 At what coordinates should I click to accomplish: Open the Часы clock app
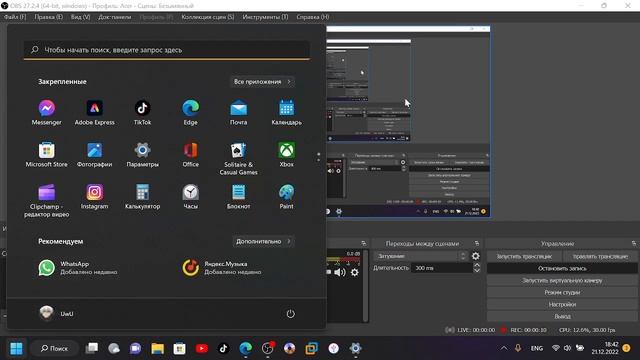pyautogui.click(x=191, y=197)
